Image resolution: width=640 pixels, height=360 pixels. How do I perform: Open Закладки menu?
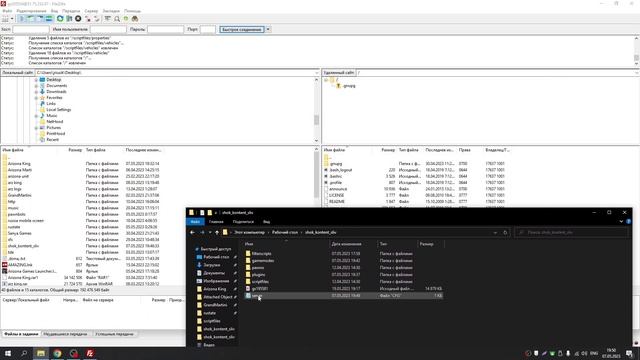(x=111, y=11)
